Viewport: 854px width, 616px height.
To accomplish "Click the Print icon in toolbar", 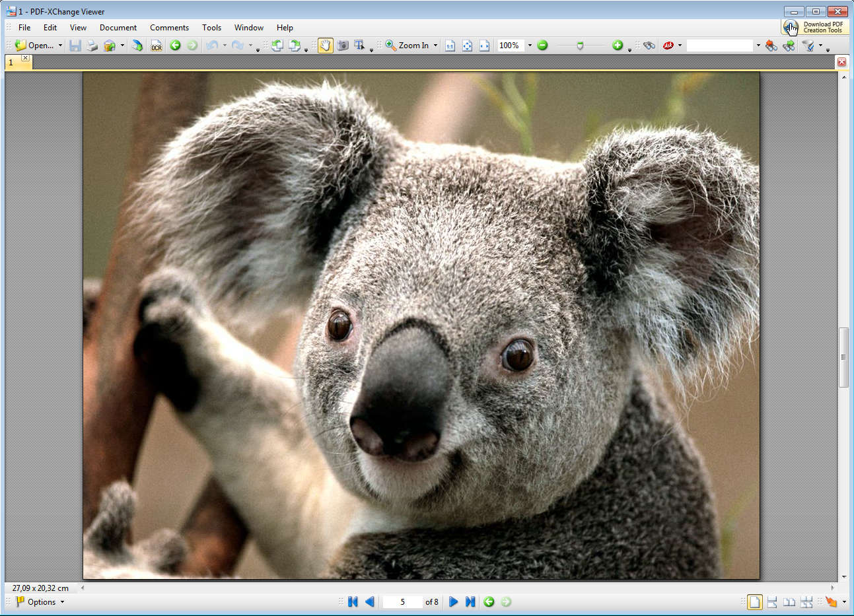I will 92,46.
